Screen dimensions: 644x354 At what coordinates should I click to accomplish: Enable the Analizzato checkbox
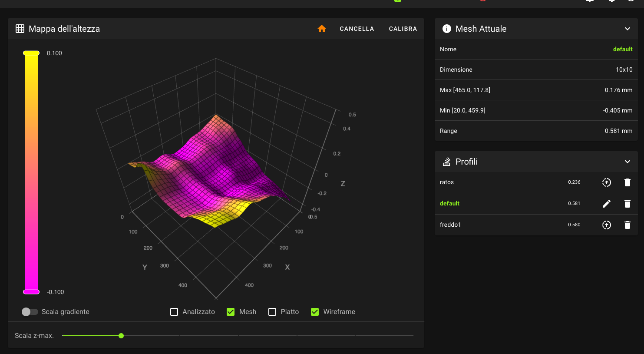tap(174, 312)
